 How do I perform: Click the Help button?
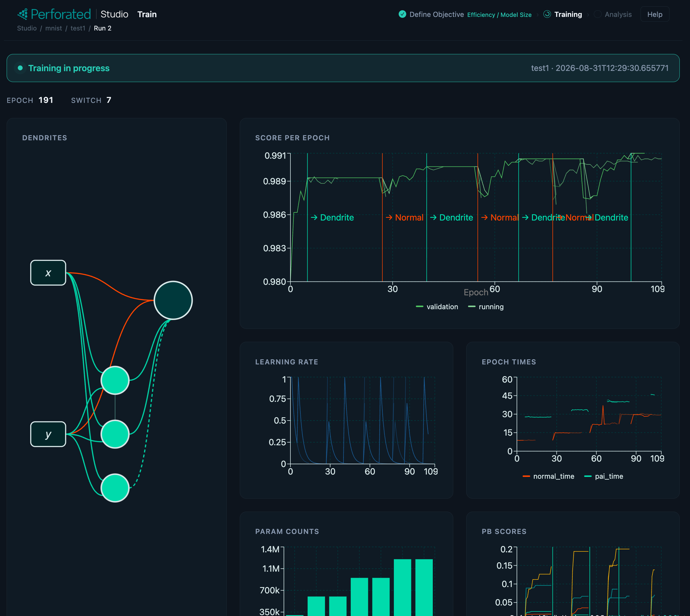click(655, 14)
